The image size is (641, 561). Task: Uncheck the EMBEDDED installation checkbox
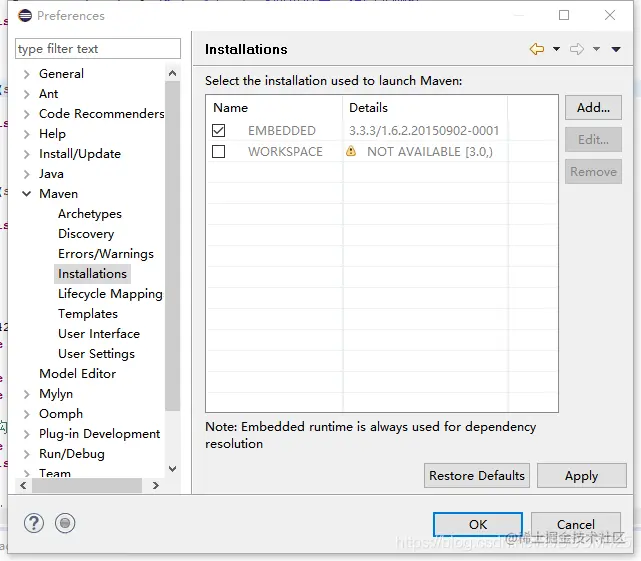pyautogui.click(x=219, y=130)
